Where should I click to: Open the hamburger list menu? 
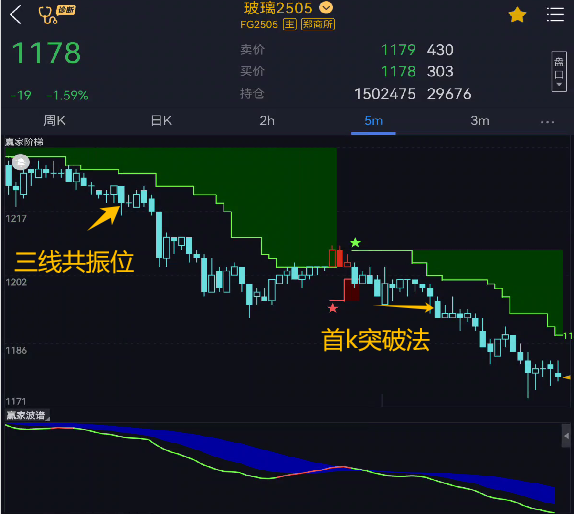pos(555,15)
